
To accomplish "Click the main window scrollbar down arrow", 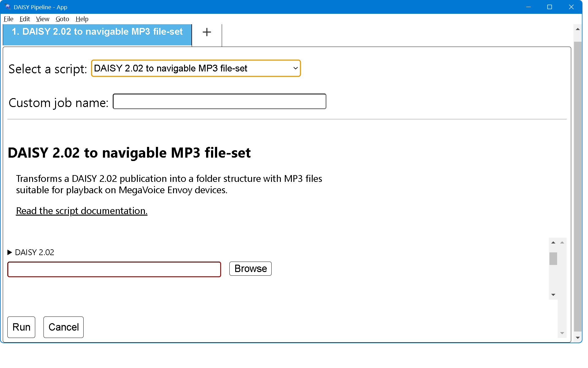I will 578,338.
